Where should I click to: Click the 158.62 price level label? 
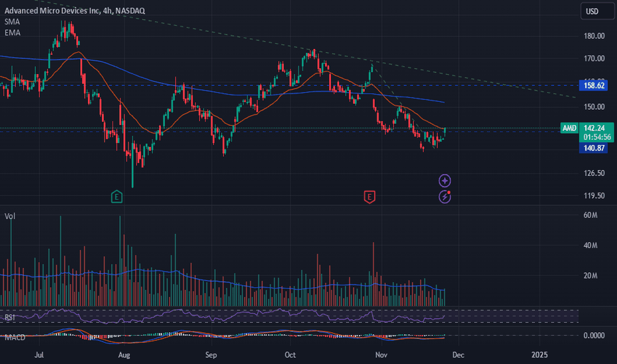pyautogui.click(x=593, y=85)
